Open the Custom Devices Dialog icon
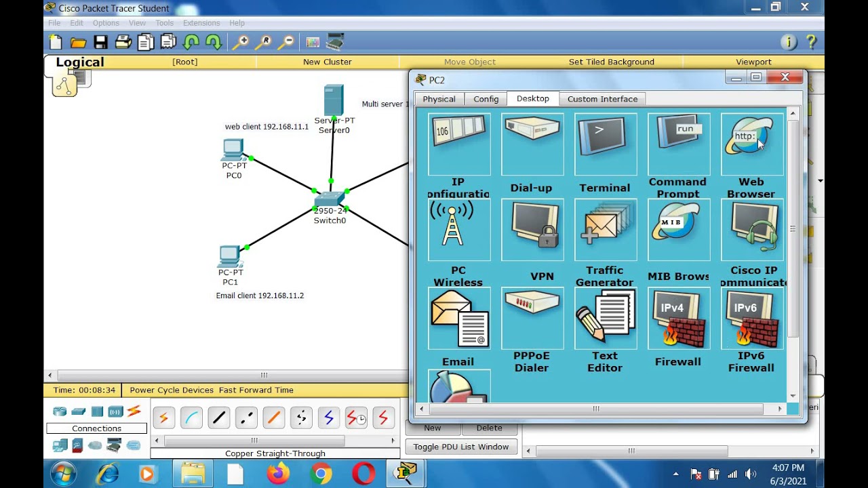Image resolution: width=868 pixels, height=488 pixels. coord(335,42)
